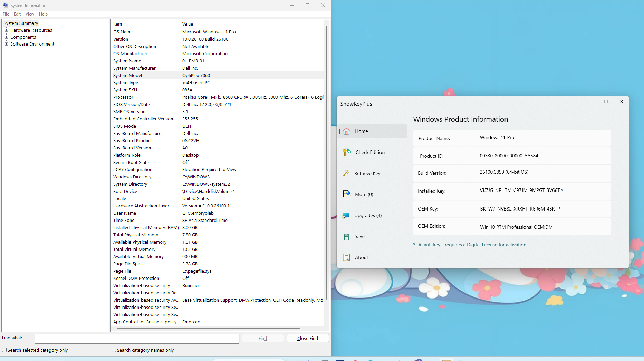The height and width of the screenshot is (361, 644).
Task: Expand the Components tree node
Action: (x=6, y=37)
